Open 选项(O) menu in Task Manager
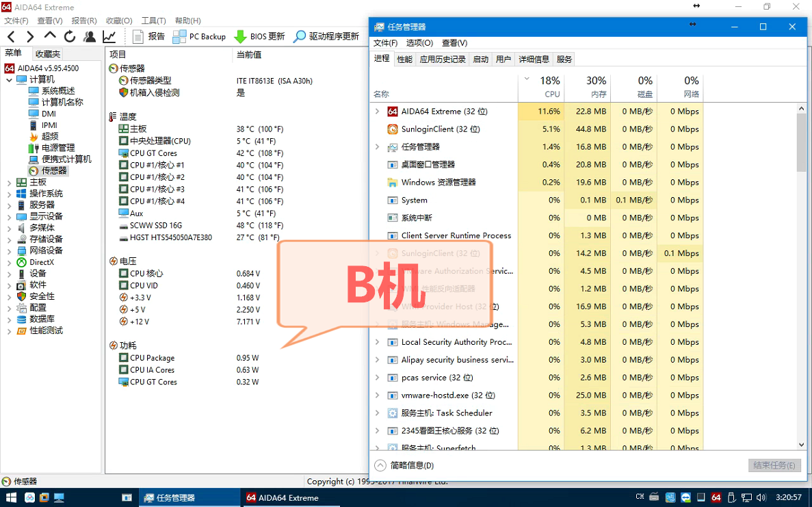Viewport: 812px width, 507px height. 419,43
